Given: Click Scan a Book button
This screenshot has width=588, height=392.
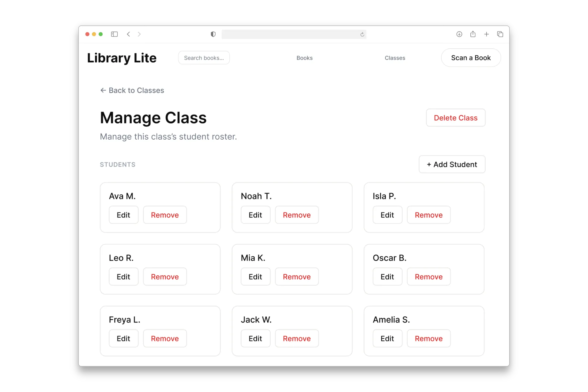Looking at the screenshot, I should pos(471,58).
